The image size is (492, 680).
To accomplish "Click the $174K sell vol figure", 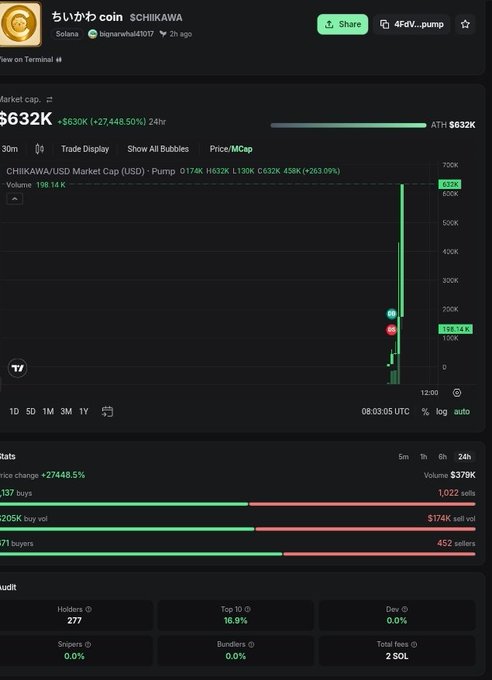I will 439,518.
